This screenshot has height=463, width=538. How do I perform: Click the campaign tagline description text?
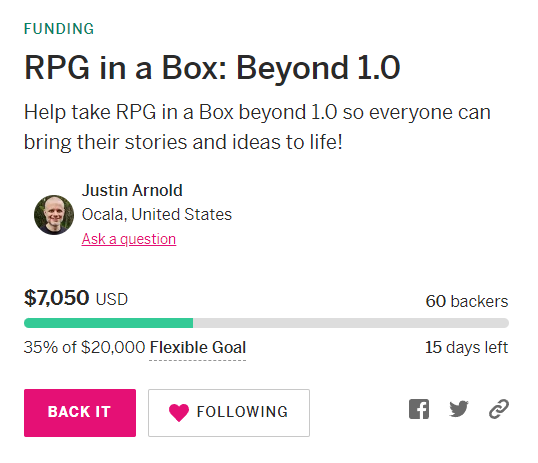tap(257, 127)
